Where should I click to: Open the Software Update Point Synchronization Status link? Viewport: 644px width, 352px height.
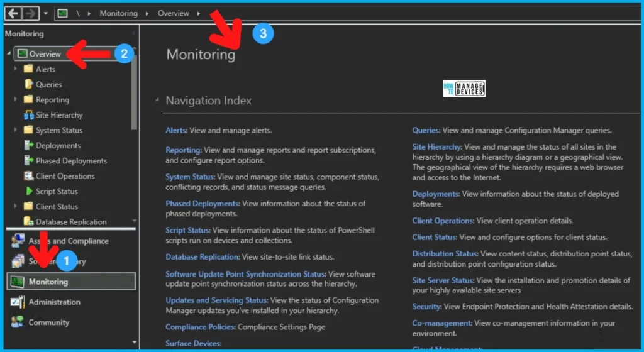(245, 274)
